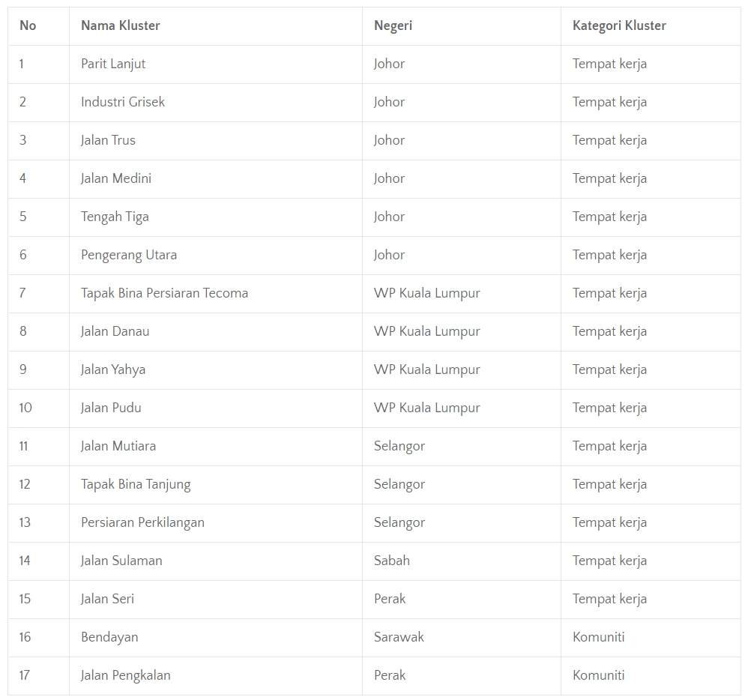The width and height of the screenshot is (751, 700).
Task: Select the 'Industri Grisek' cluster name
Action: point(123,102)
